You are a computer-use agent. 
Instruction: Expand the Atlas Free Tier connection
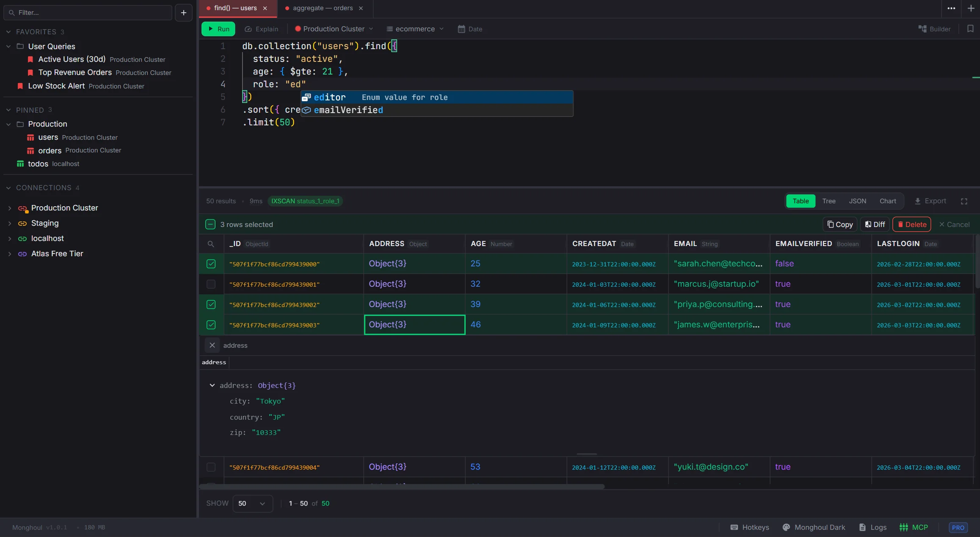point(9,254)
